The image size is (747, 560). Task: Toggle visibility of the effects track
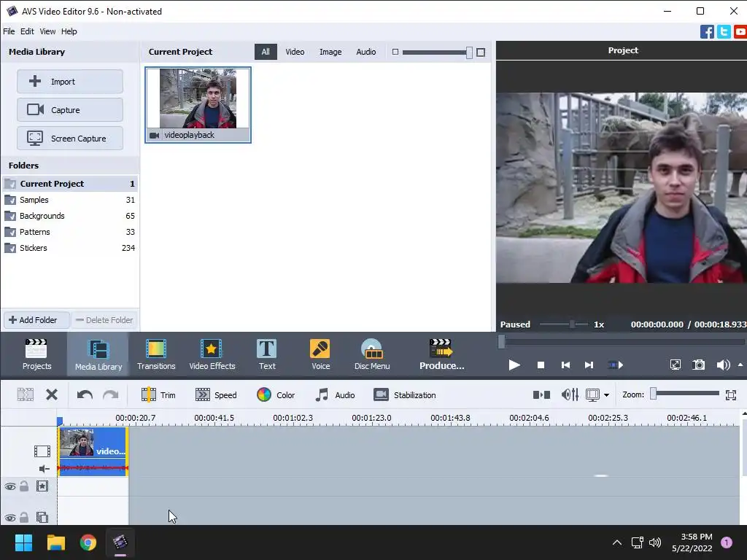click(x=10, y=486)
